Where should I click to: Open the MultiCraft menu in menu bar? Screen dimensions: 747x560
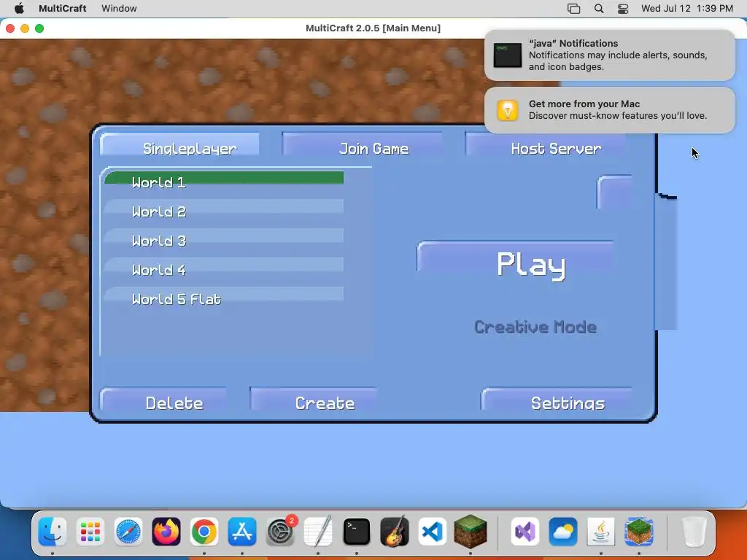(63, 8)
